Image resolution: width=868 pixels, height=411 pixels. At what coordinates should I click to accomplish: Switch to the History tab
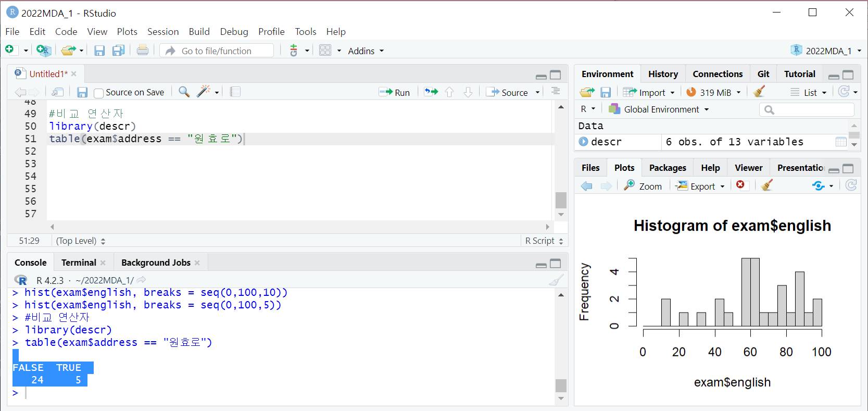(x=663, y=74)
